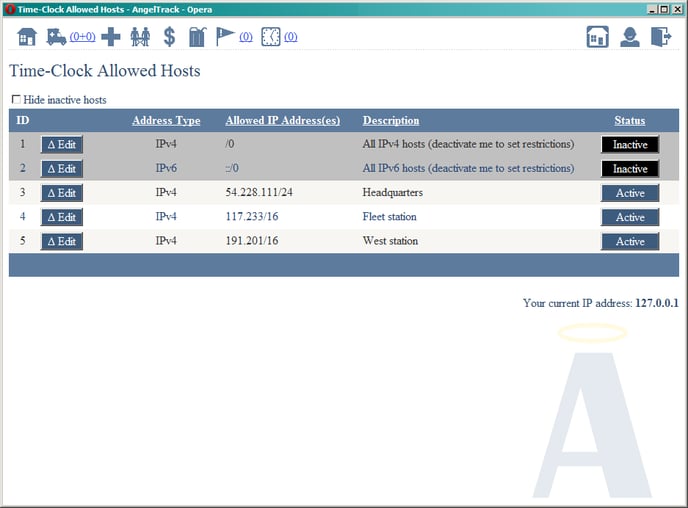Sort by Description column header
Viewport: 688px width, 508px height.
[391, 120]
